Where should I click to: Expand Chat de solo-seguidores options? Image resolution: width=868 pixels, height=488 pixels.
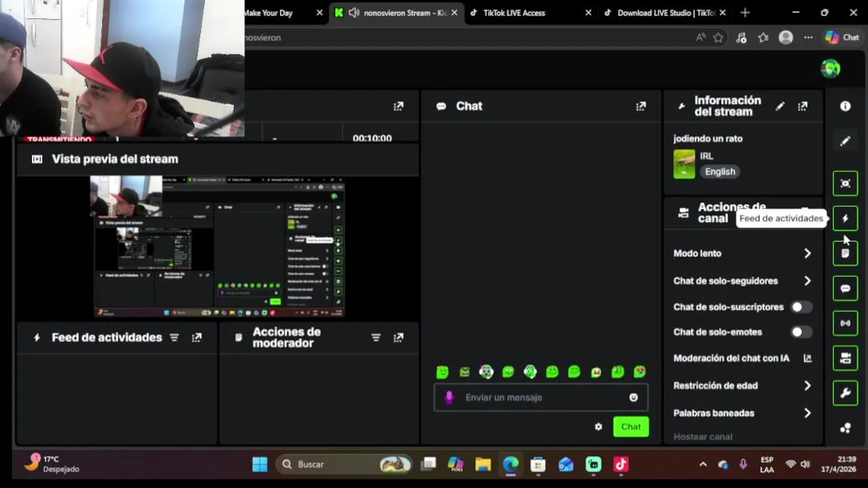pyautogui.click(x=807, y=281)
